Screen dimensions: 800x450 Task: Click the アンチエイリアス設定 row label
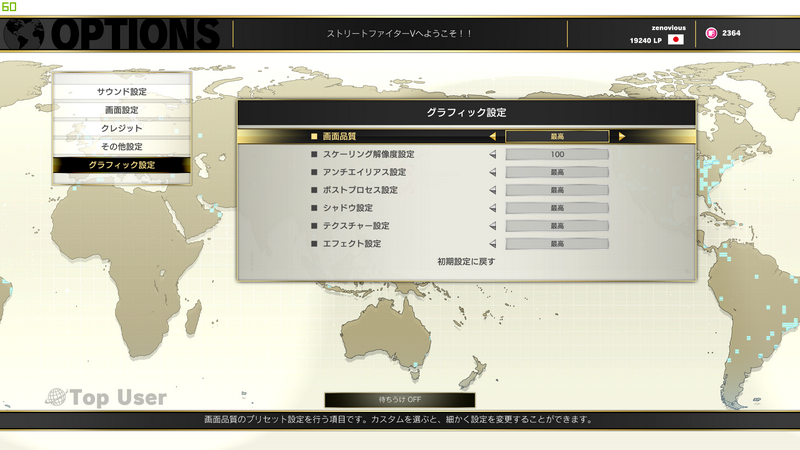click(364, 172)
